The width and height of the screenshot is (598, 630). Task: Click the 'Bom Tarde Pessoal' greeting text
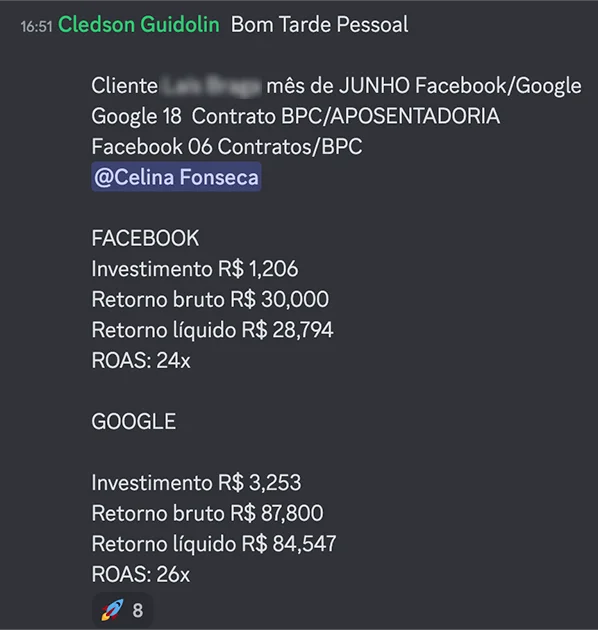point(319,24)
